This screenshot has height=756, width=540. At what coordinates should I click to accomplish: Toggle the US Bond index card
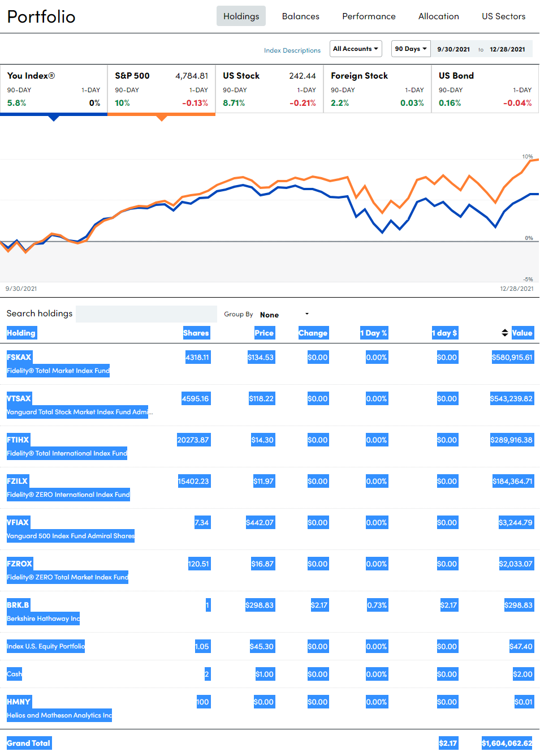(485, 89)
